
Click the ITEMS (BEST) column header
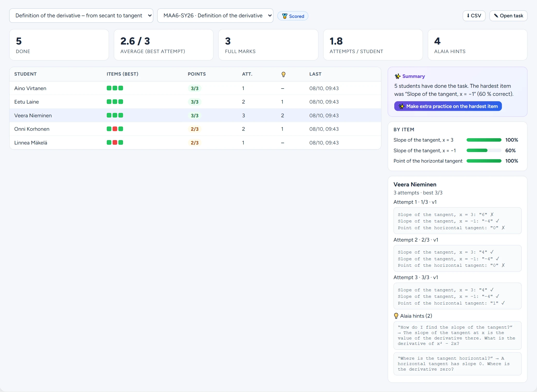tap(123, 74)
